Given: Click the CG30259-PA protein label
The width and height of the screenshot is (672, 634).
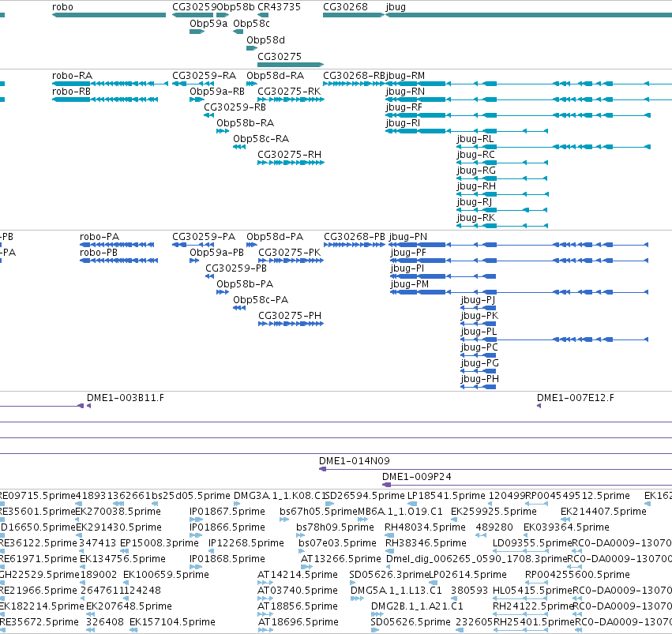Looking at the screenshot, I should click(x=204, y=237).
